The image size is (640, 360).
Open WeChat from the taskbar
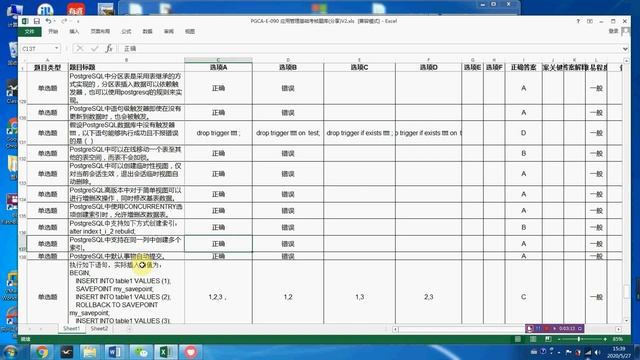coord(141,352)
